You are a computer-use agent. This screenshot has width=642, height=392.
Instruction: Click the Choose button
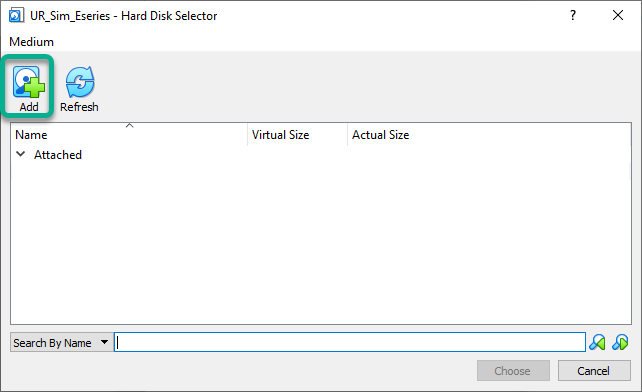click(513, 371)
